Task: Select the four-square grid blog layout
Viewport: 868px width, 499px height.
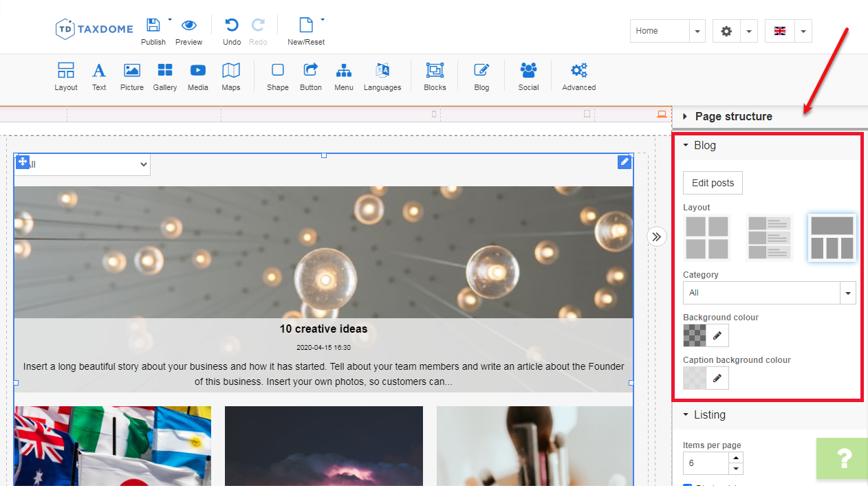Action: pos(707,238)
